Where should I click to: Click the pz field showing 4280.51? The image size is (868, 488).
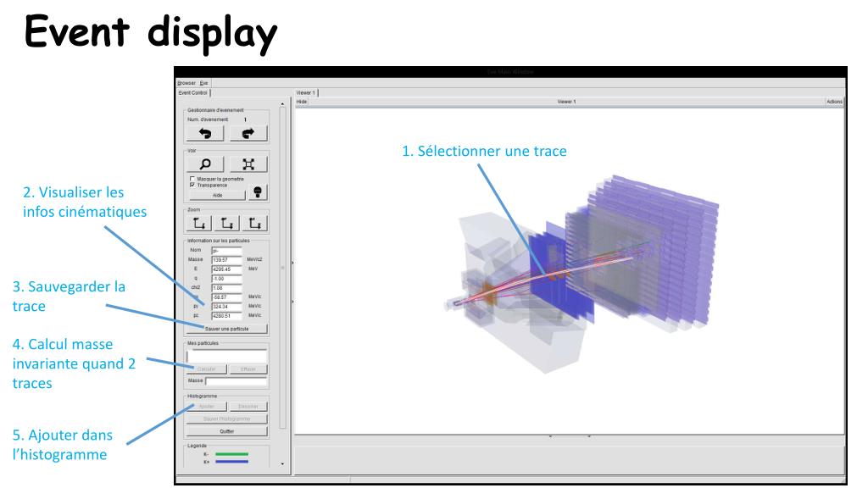click(x=226, y=316)
